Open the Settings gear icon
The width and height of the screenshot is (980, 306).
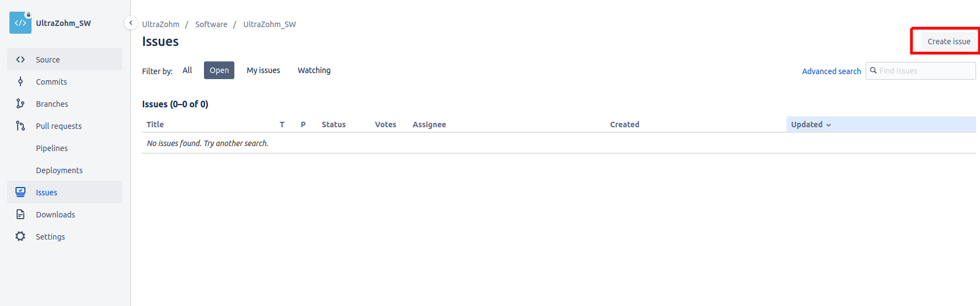tap(20, 236)
